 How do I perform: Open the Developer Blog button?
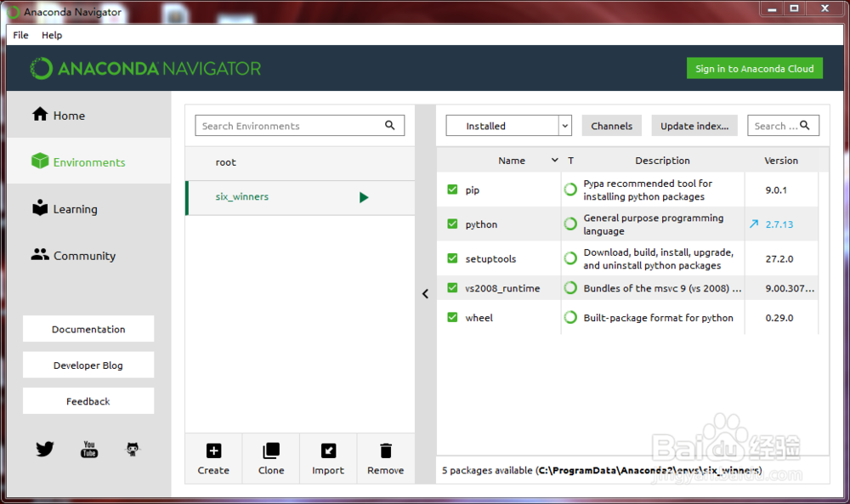88,365
